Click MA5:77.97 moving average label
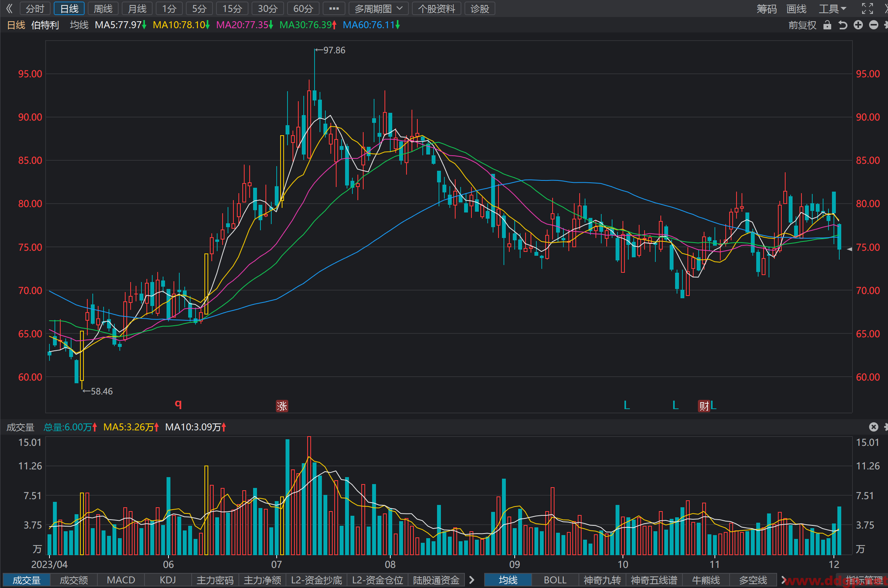This screenshot has height=588, width=888. pyautogui.click(x=121, y=25)
